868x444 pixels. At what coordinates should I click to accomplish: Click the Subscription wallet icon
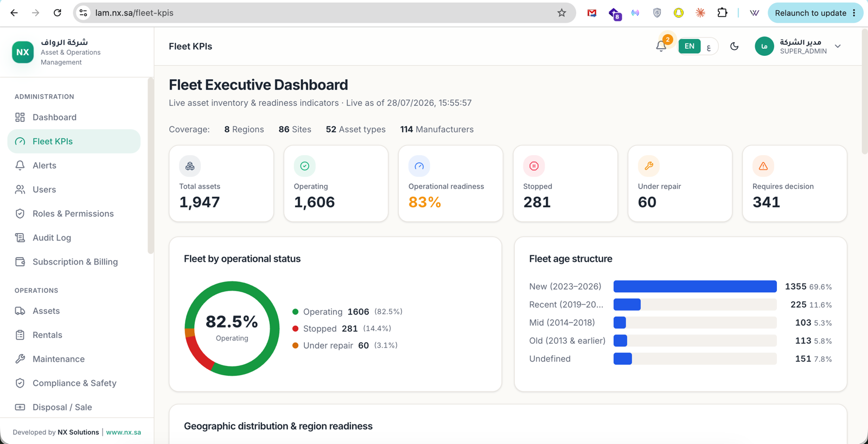pos(20,262)
